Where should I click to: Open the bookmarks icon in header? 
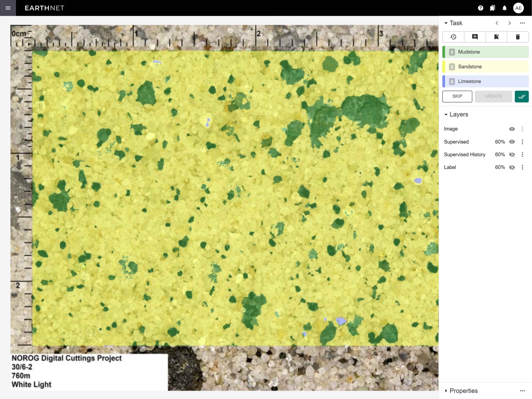(x=493, y=8)
